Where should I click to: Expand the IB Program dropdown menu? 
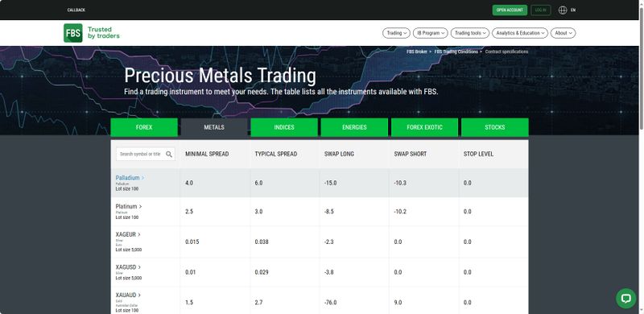point(431,33)
